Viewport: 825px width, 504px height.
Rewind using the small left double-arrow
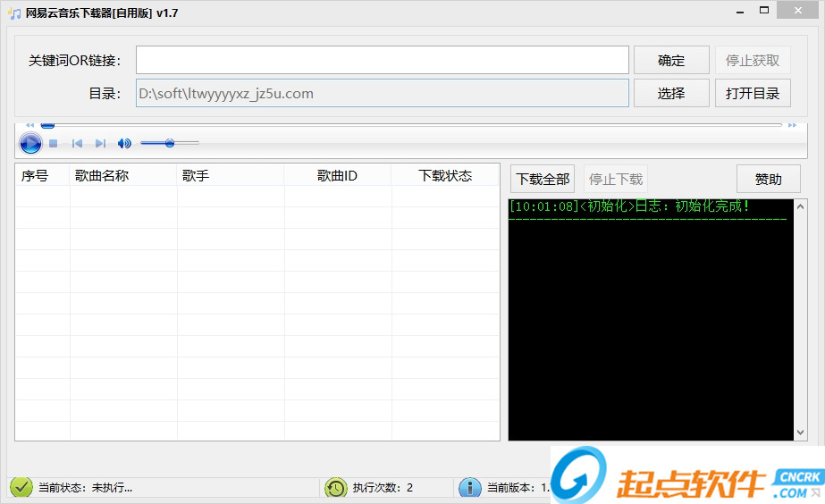tap(30, 125)
